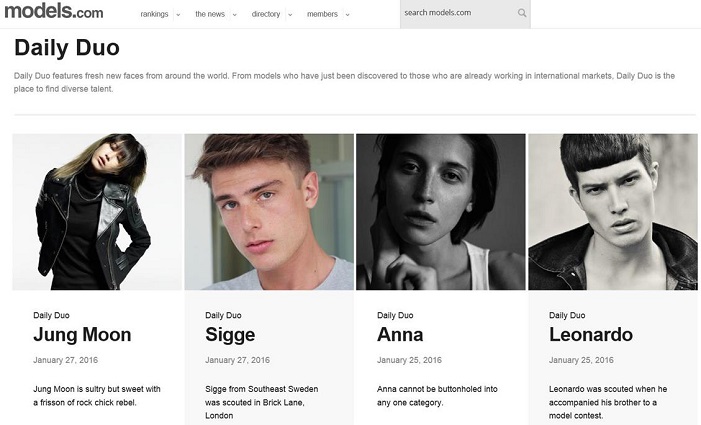Click the search magnifier icon

[522, 14]
